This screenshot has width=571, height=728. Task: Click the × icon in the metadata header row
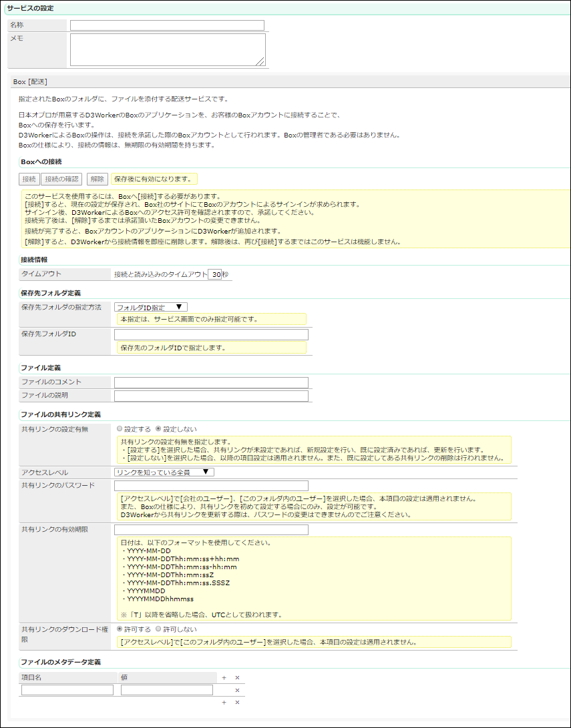pyautogui.click(x=237, y=677)
